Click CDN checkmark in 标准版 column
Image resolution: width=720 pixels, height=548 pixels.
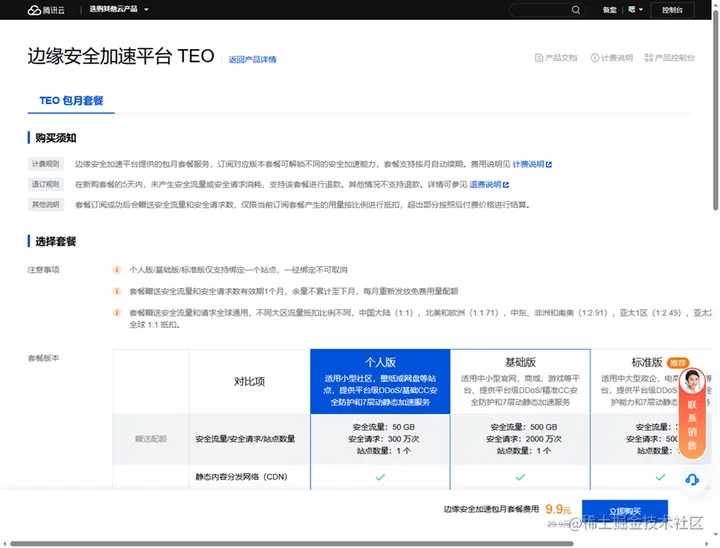tap(660, 477)
